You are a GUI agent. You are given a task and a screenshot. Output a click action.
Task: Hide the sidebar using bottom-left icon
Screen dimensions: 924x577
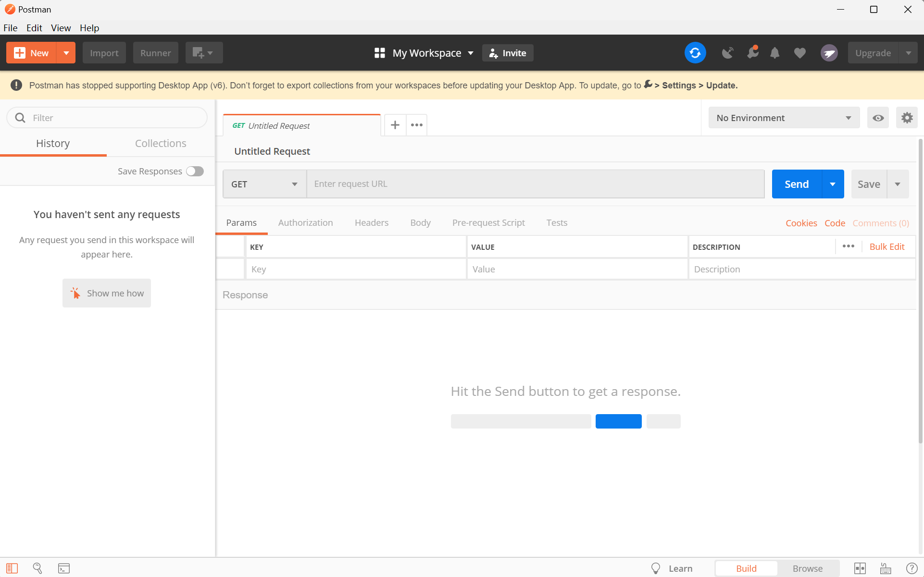(x=12, y=568)
